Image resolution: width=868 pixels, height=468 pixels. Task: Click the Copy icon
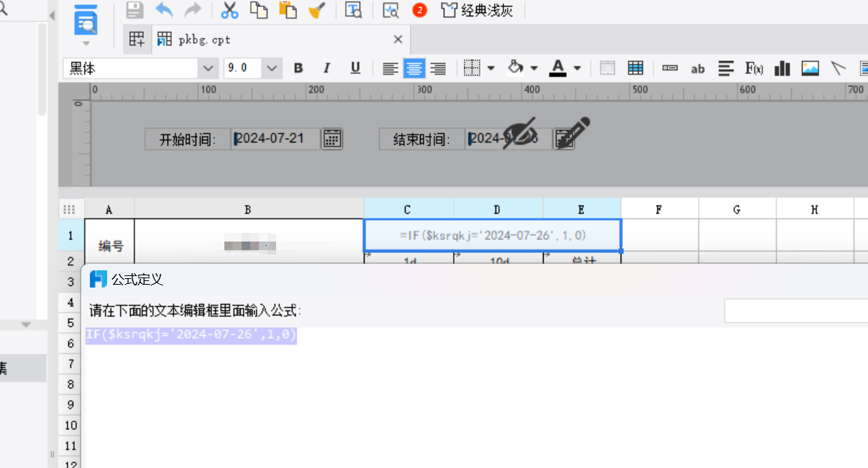click(258, 10)
